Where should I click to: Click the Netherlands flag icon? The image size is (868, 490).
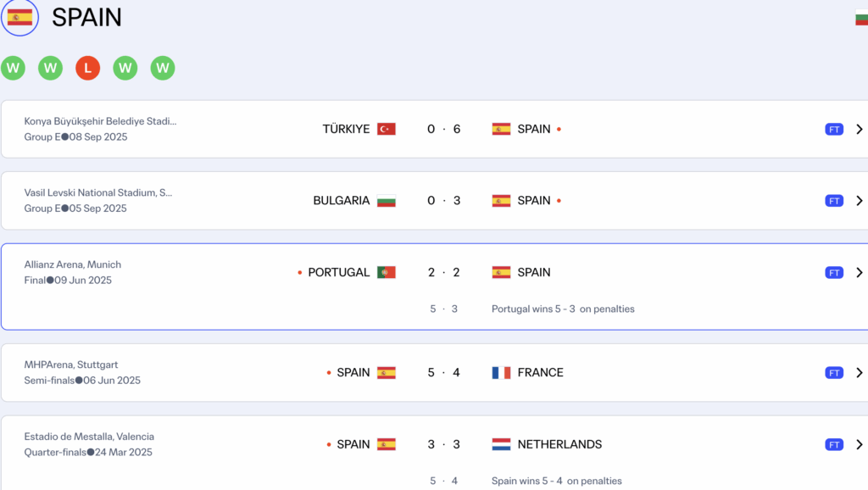(501, 444)
